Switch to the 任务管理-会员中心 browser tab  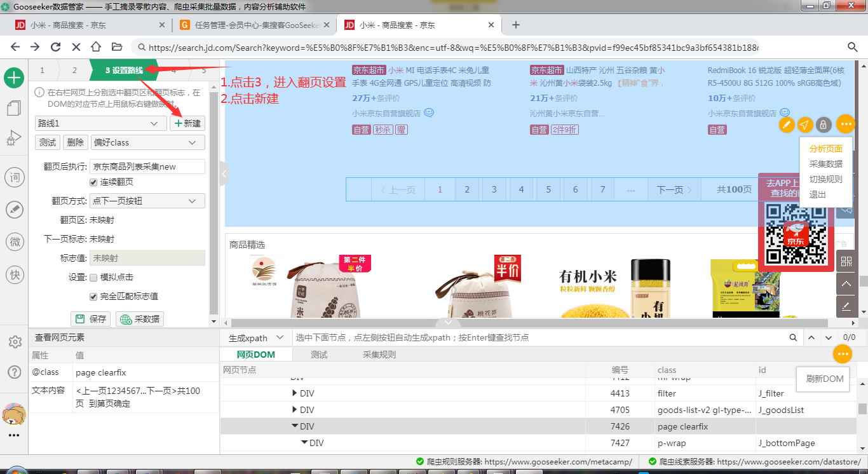coord(257,25)
